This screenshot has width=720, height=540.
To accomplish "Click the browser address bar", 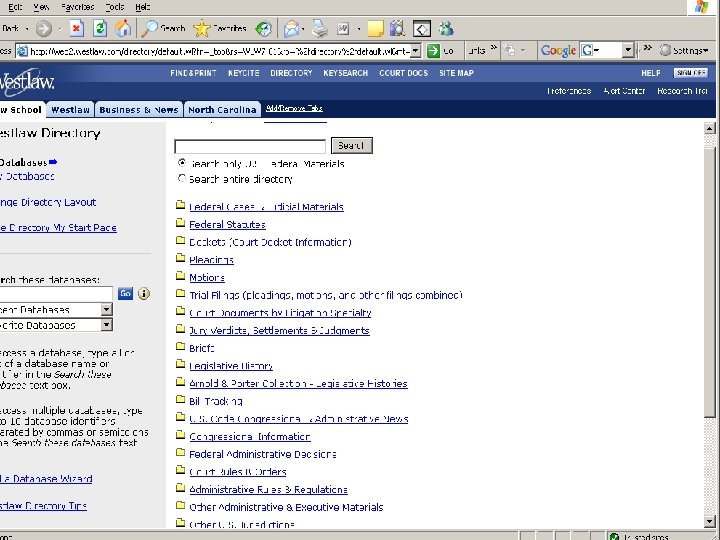I will [219, 51].
